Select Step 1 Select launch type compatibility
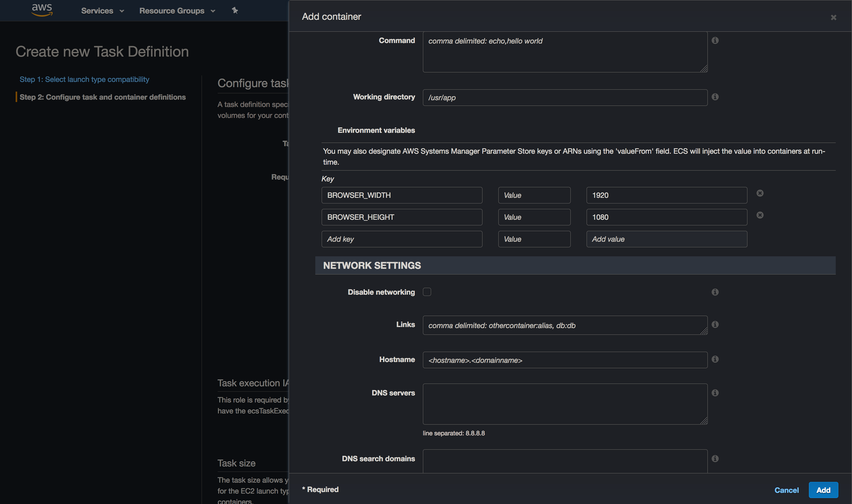852x504 pixels. pos(84,78)
